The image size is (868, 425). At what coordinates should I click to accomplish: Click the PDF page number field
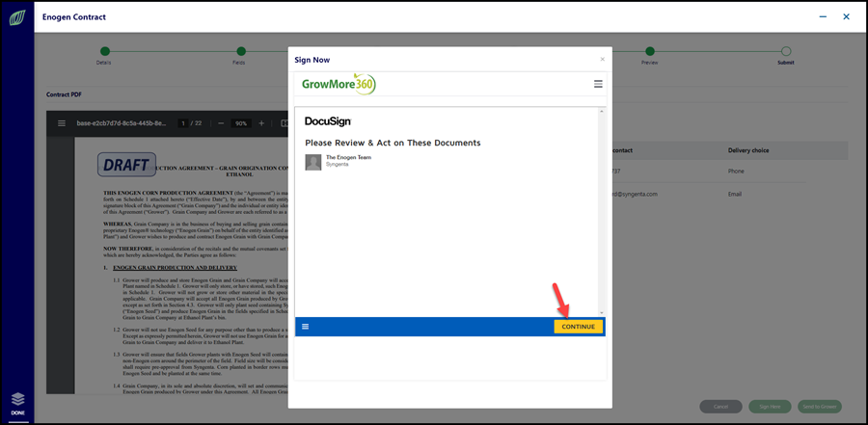point(182,123)
